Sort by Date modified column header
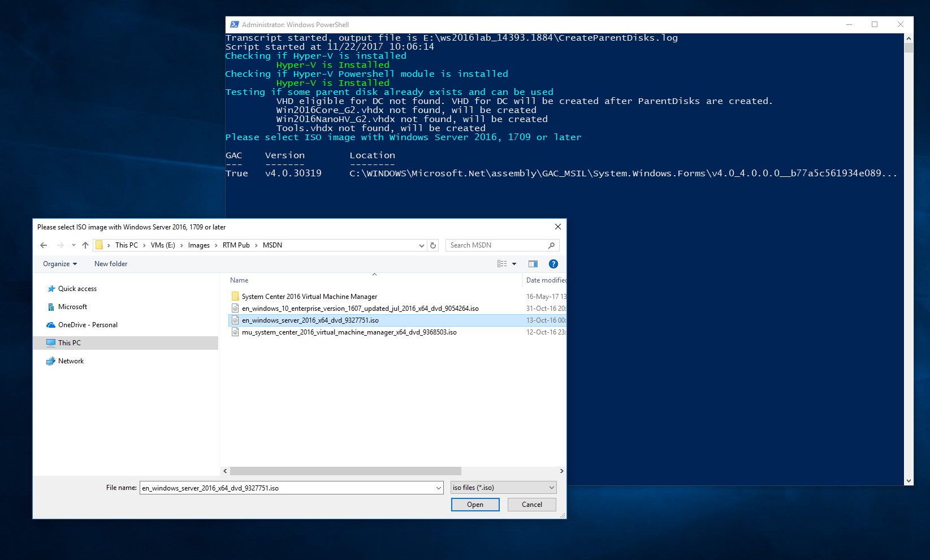 [546, 280]
